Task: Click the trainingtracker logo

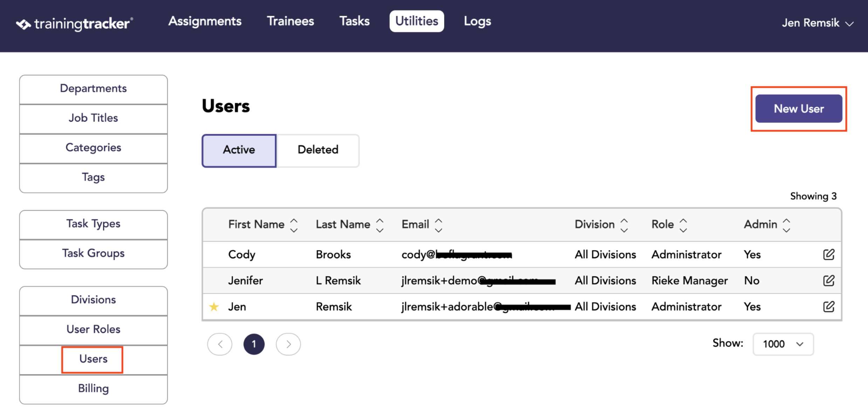Action: pyautogui.click(x=74, y=23)
